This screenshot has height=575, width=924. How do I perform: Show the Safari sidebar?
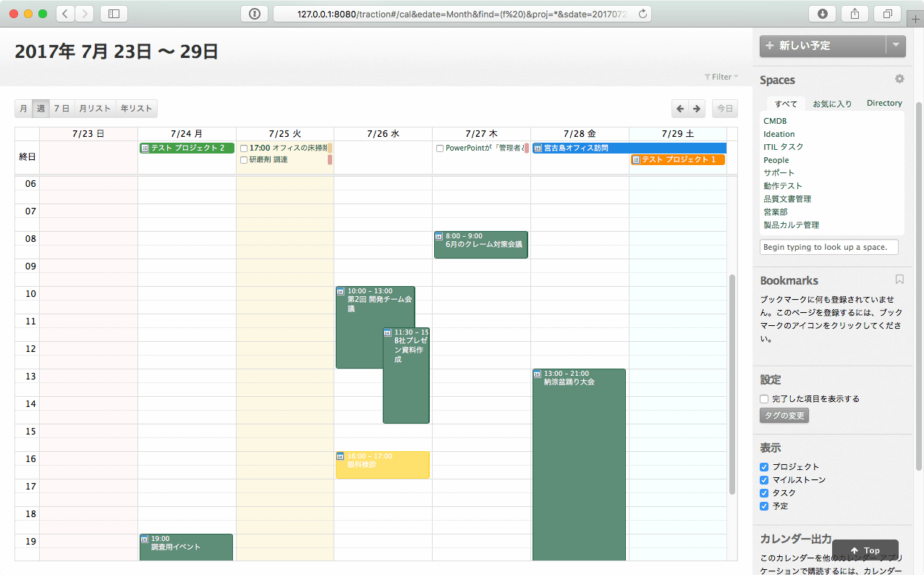(x=114, y=14)
